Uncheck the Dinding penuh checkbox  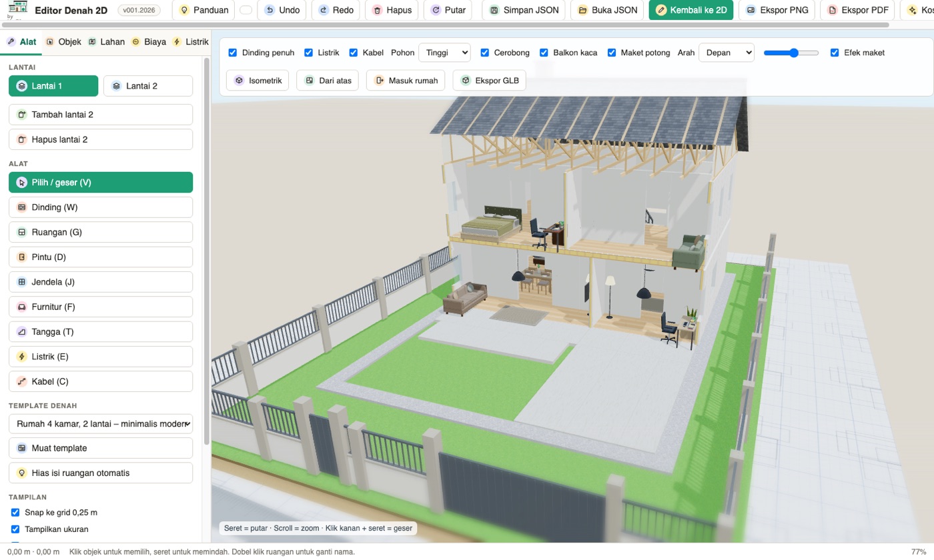point(233,53)
